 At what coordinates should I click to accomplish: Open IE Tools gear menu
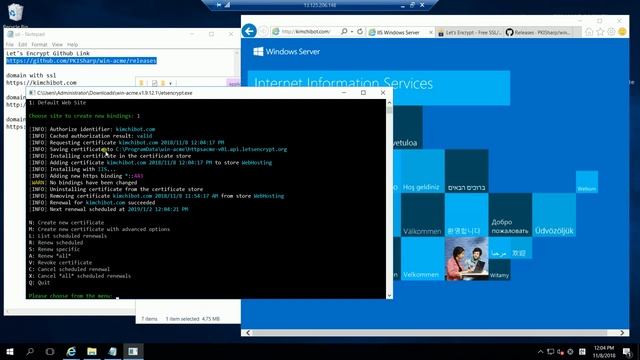(x=611, y=32)
